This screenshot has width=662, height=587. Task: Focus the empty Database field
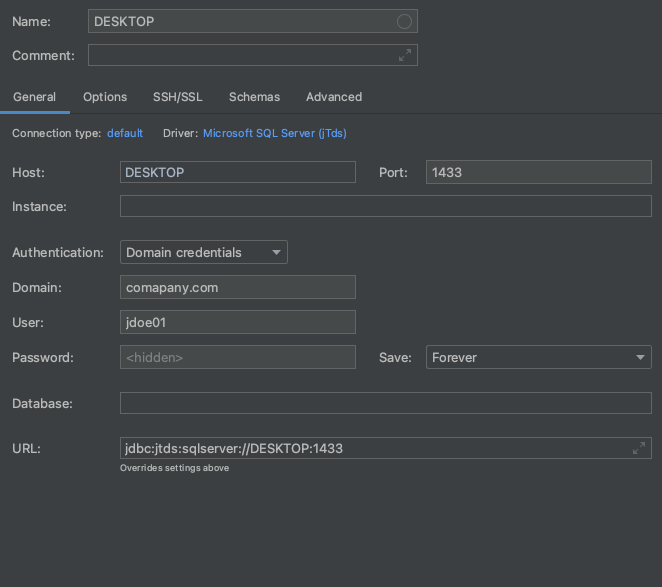[386, 403]
